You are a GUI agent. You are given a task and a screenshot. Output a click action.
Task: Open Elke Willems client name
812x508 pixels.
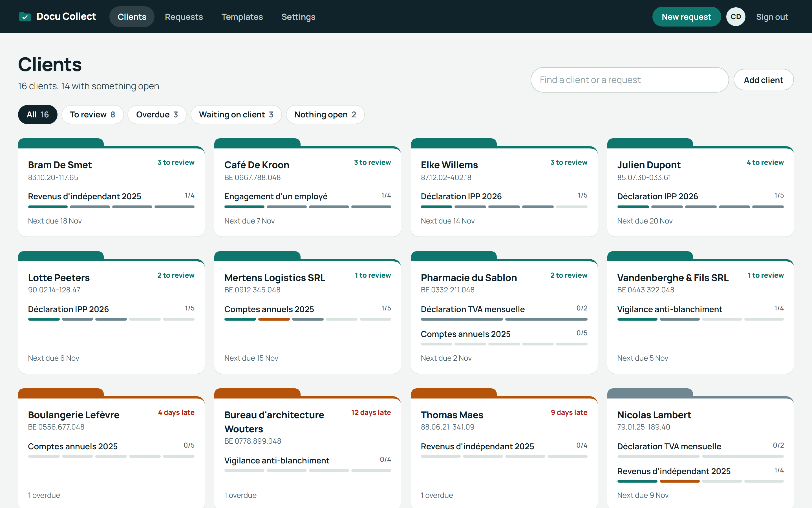[449, 165]
